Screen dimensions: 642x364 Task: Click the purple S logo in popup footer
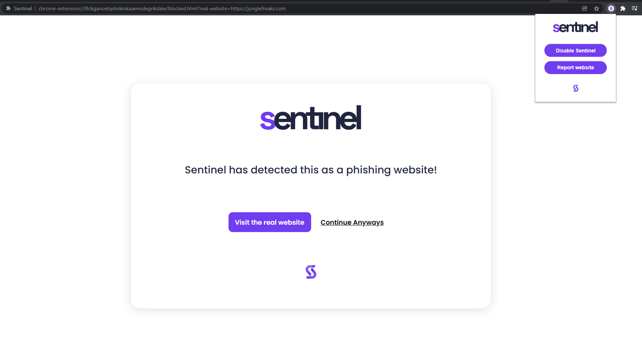coord(576,88)
